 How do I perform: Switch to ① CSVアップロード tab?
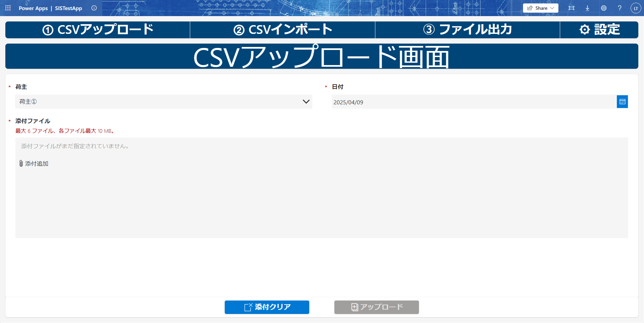coord(98,30)
